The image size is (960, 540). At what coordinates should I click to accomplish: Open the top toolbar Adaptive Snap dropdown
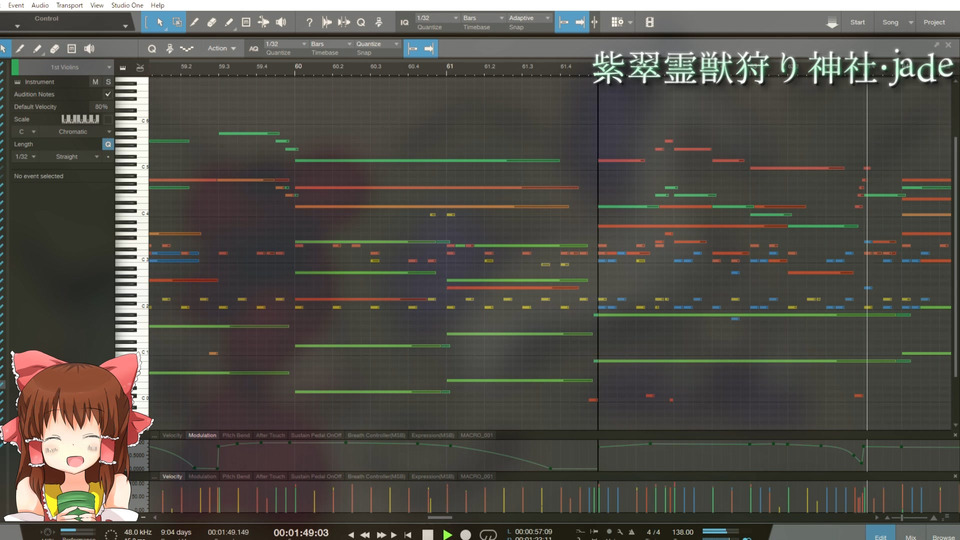click(x=530, y=18)
